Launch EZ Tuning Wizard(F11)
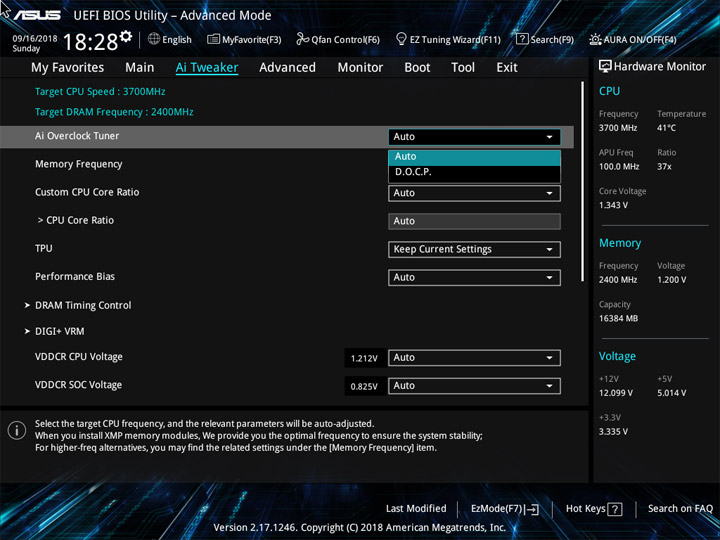720x540 pixels. pyautogui.click(x=448, y=39)
